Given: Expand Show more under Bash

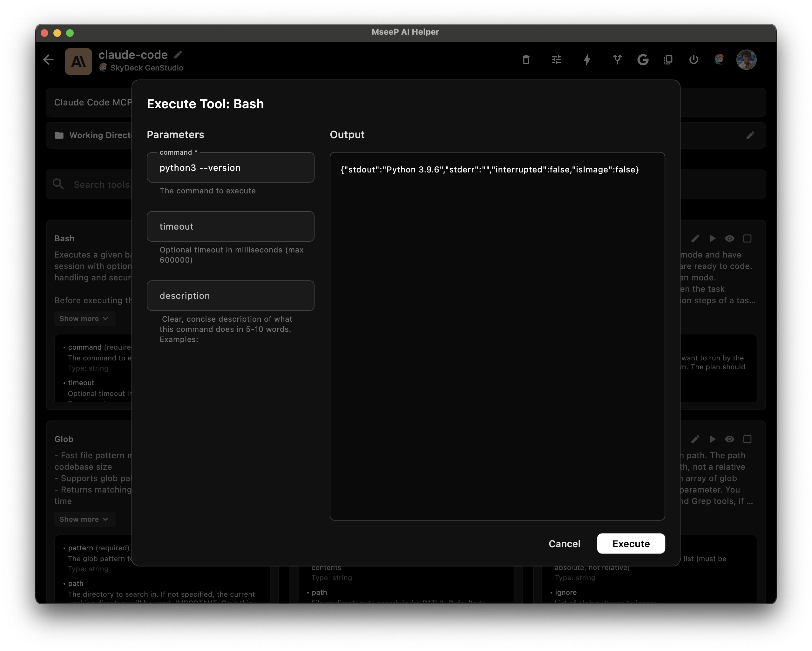Looking at the screenshot, I should (x=84, y=319).
